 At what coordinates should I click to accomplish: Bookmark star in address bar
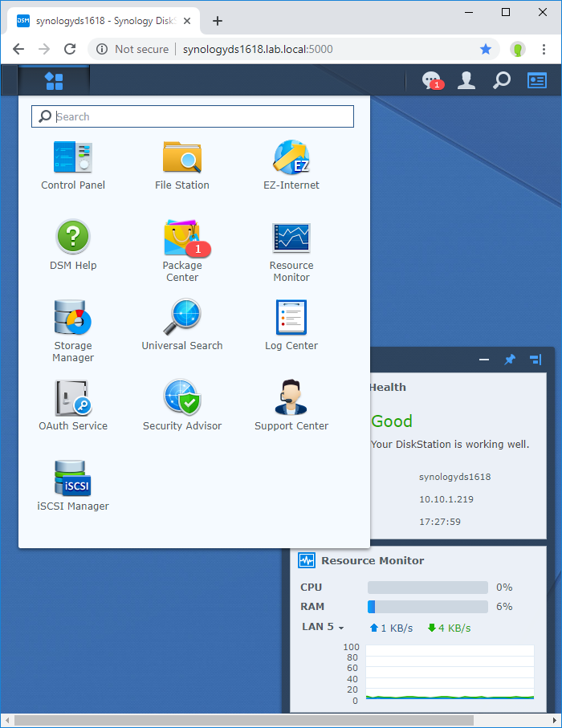[x=486, y=49]
